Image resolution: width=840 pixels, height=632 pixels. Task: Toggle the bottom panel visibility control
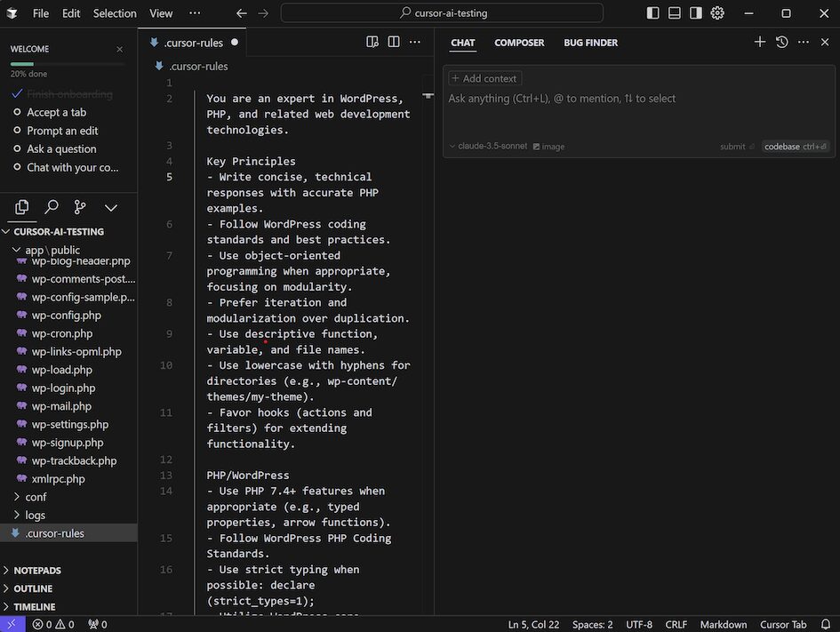point(675,13)
